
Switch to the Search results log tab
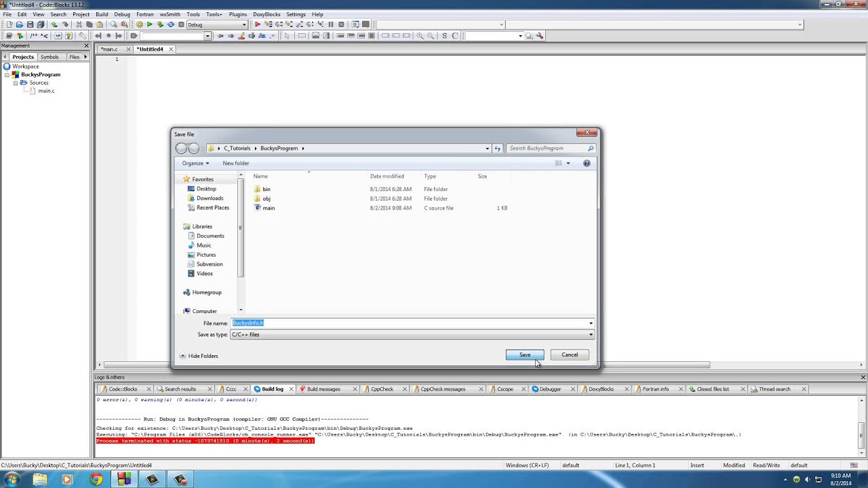click(x=180, y=389)
